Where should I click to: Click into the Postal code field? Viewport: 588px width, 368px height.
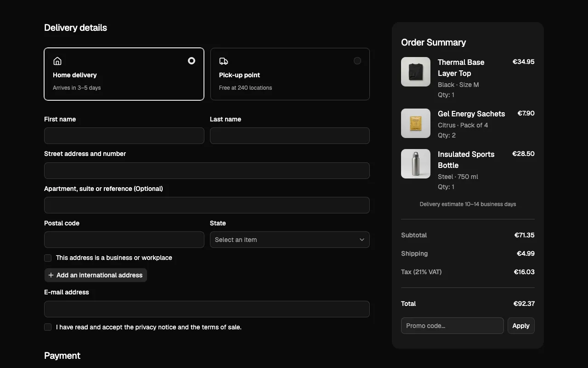(124, 240)
